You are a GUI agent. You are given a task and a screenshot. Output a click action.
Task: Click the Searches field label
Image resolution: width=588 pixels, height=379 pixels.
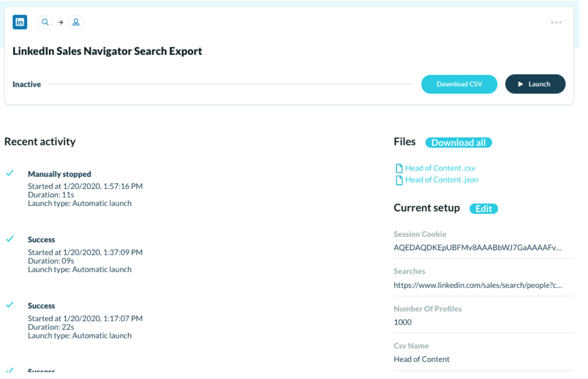409,271
